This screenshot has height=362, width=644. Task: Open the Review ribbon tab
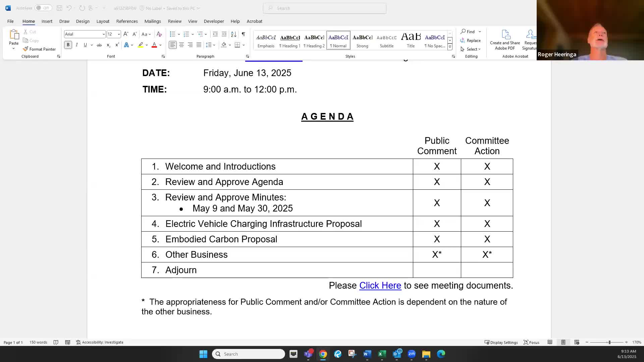[x=174, y=21]
